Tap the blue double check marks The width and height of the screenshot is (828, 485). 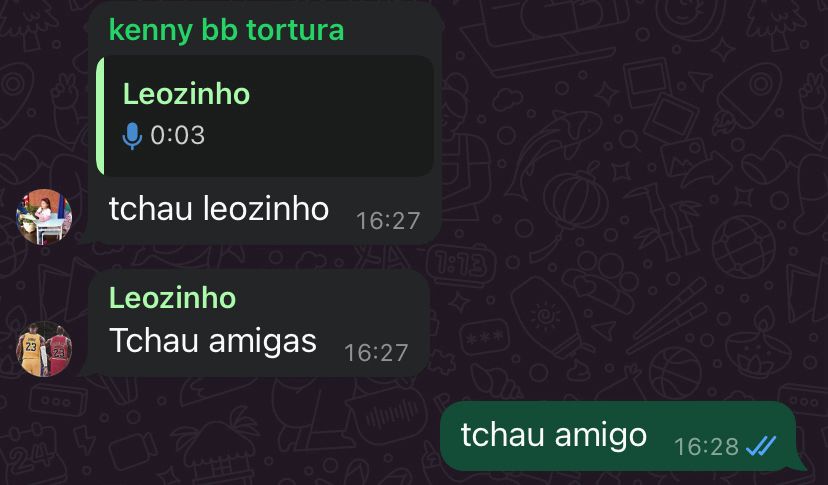click(761, 446)
